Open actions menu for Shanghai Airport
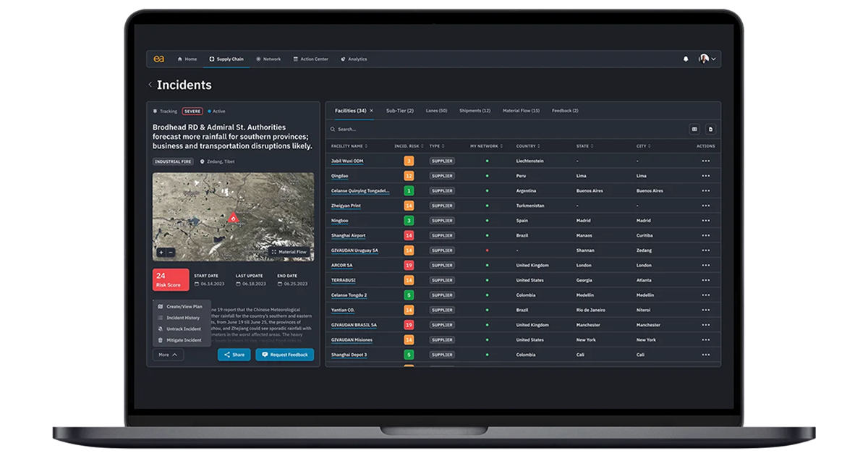This screenshot has height=456, width=868. coord(706,235)
